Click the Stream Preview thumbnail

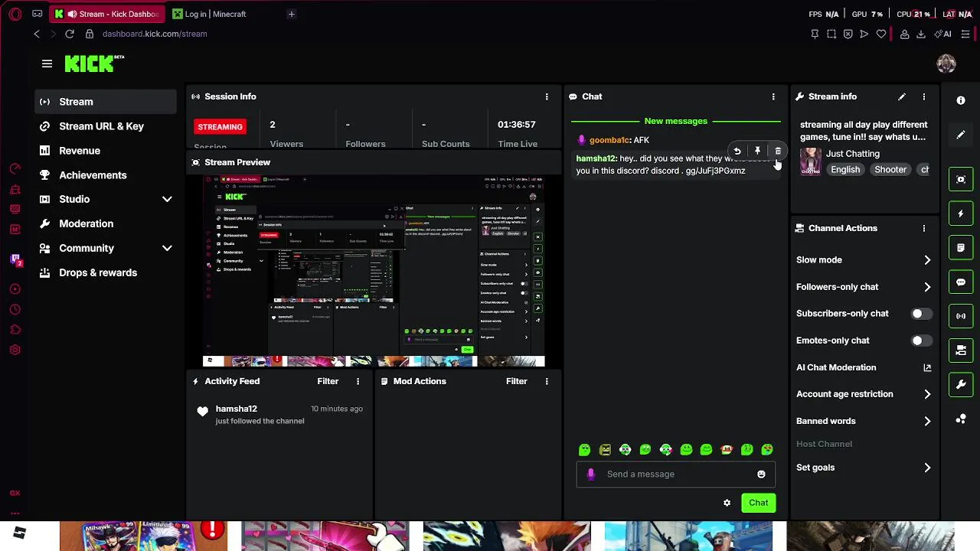(x=374, y=271)
